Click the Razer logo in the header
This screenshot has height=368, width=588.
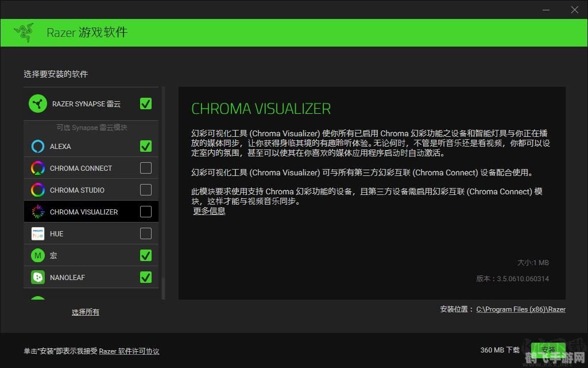point(24,32)
